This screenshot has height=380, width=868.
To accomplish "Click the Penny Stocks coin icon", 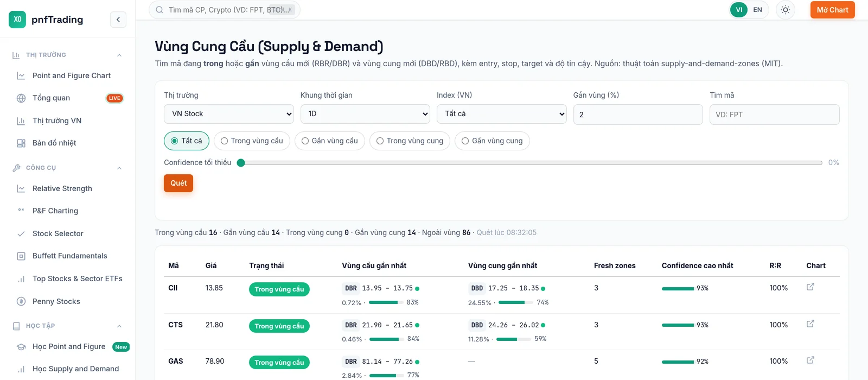I will point(21,301).
